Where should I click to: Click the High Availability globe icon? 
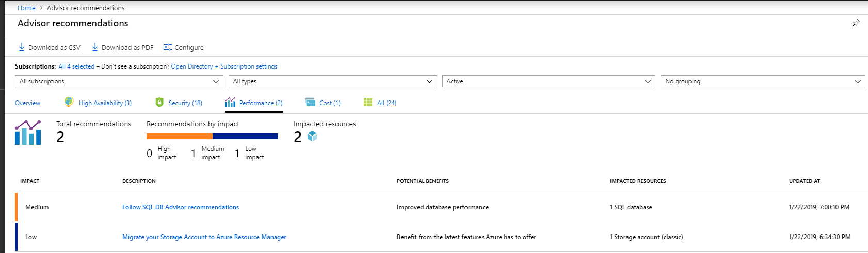(69, 102)
